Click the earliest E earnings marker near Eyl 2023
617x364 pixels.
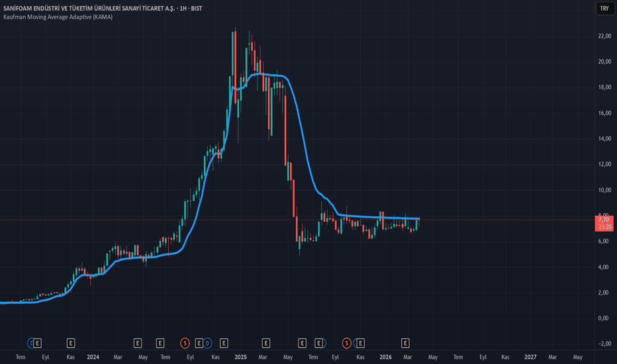click(x=37, y=343)
